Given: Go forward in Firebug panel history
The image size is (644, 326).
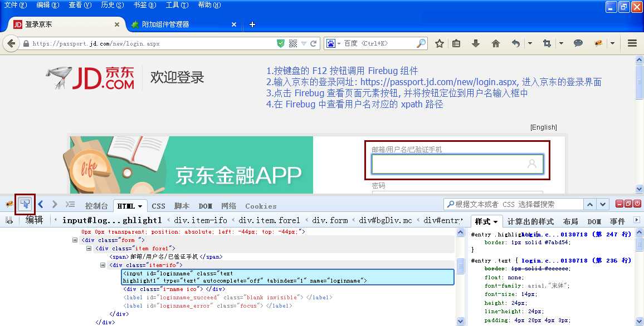Looking at the screenshot, I should point(55,204).
